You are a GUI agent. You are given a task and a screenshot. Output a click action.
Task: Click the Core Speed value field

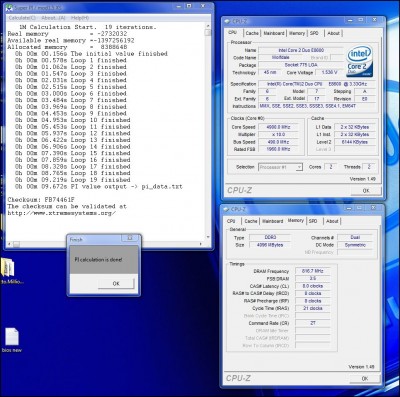point(278,127)
